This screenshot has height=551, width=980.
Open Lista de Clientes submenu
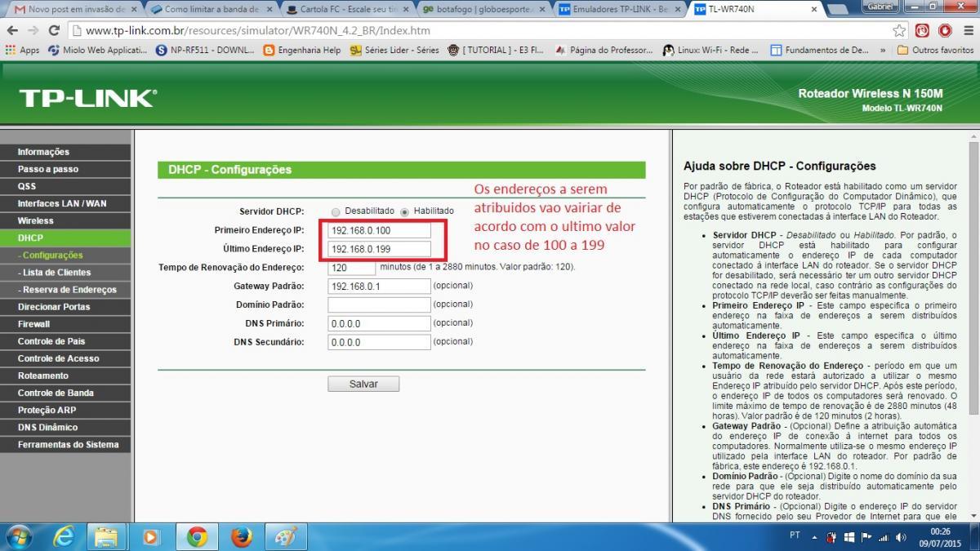click(65, 272)
